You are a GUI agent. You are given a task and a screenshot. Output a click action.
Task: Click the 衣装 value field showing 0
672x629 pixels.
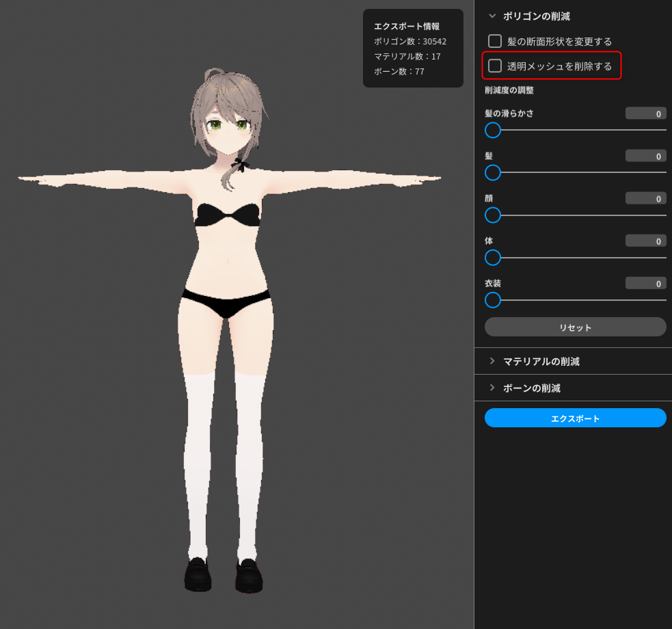point(645,282)
